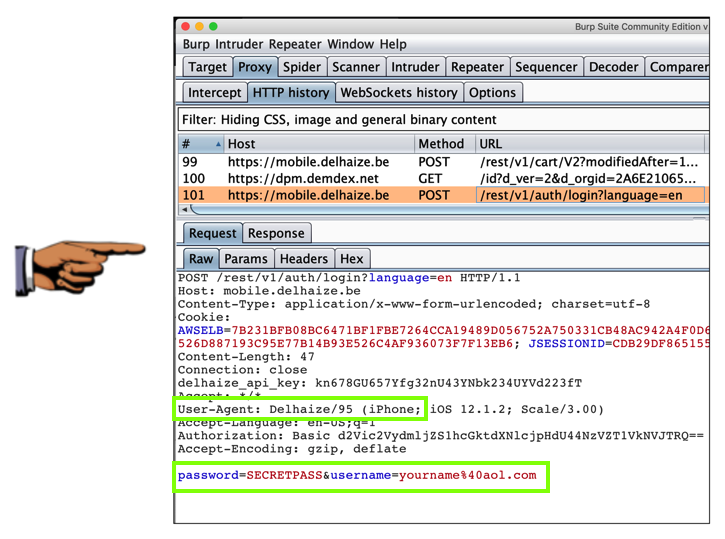Click the Content-Type header line
Screen dimensions: 725x539
pos(414,304)
